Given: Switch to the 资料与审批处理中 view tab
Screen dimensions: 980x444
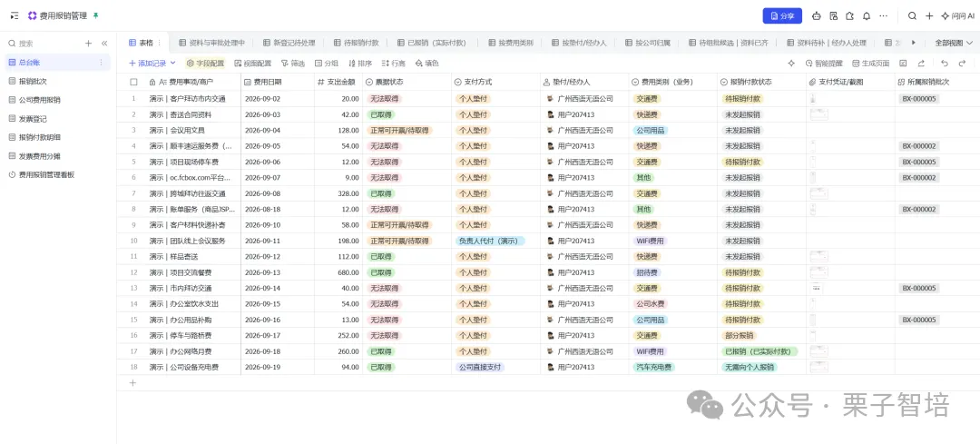Looking at the screenshot, I should click(x=211, y=43).
